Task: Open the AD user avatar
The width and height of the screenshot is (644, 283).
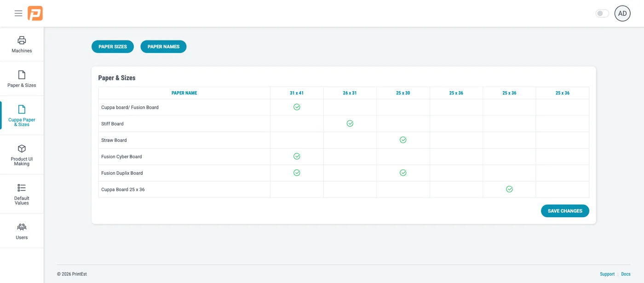Action: 622,13
